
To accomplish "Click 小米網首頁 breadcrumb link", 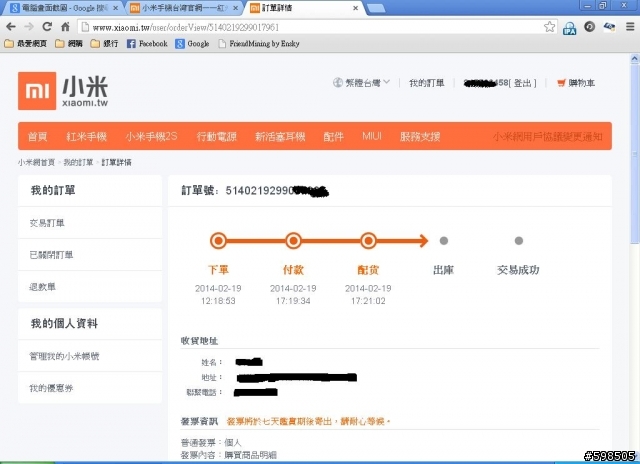I will (36, 162).
